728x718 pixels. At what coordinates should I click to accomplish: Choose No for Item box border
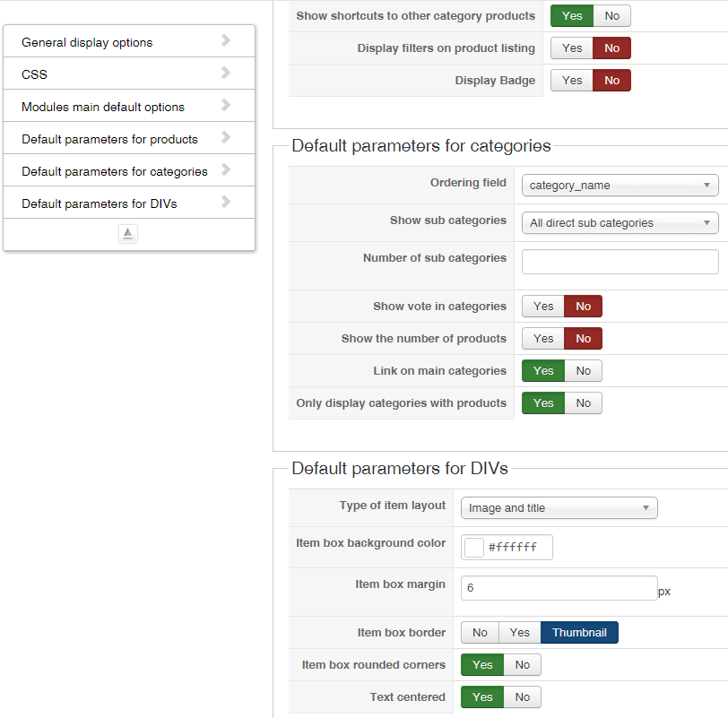point(480,633)
